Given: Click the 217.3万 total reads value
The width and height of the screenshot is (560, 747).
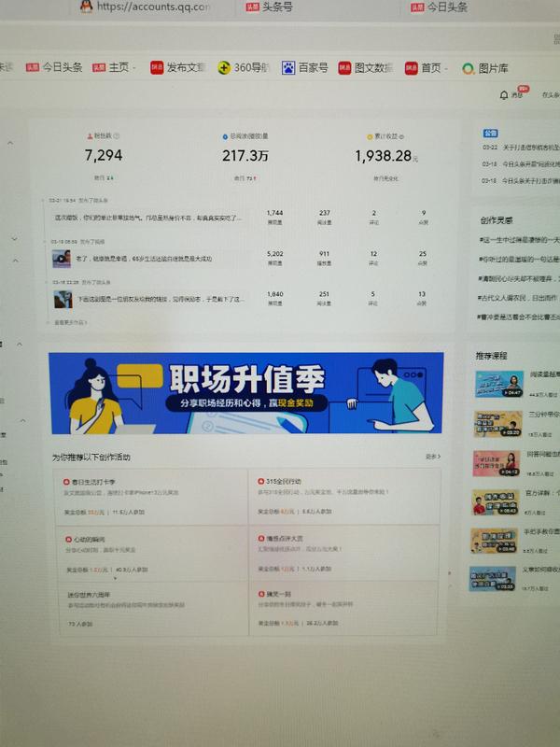Looking at the screenshot, I should coord(245,156).
